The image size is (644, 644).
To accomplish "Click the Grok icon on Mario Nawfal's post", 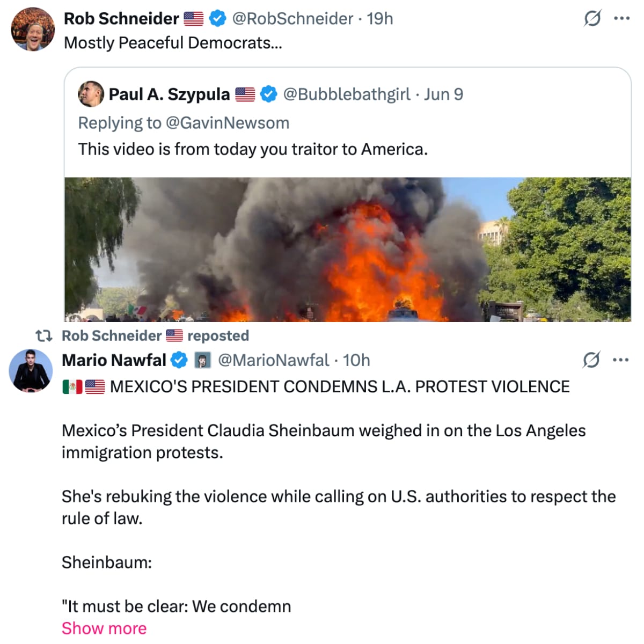I will click(591, 360).
